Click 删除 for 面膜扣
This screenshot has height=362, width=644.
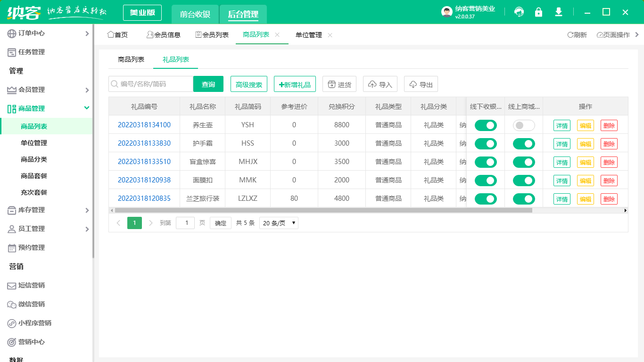(609, 181)
